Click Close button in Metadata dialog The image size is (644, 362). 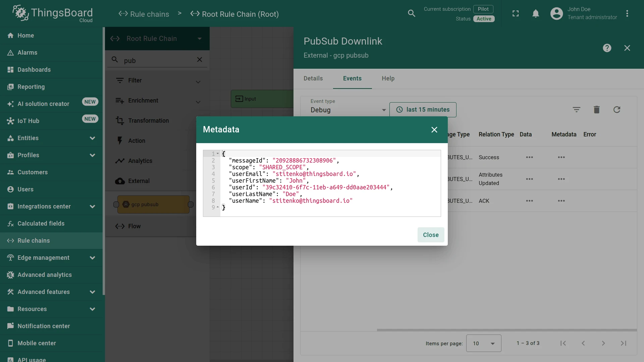431,235
